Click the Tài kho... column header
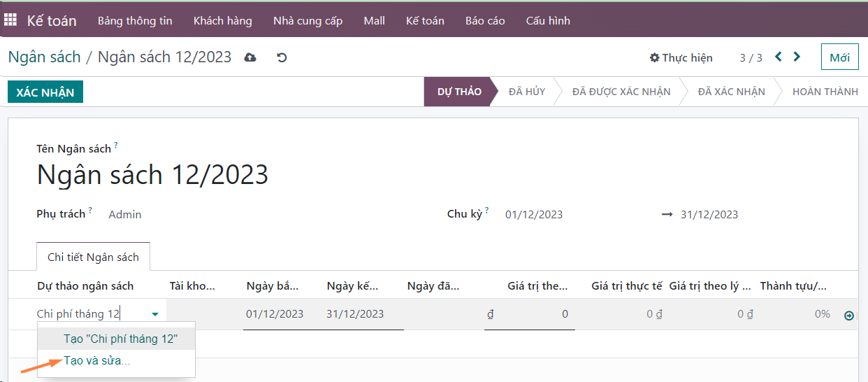The image size is (868, 382). (x=192, y=285)
